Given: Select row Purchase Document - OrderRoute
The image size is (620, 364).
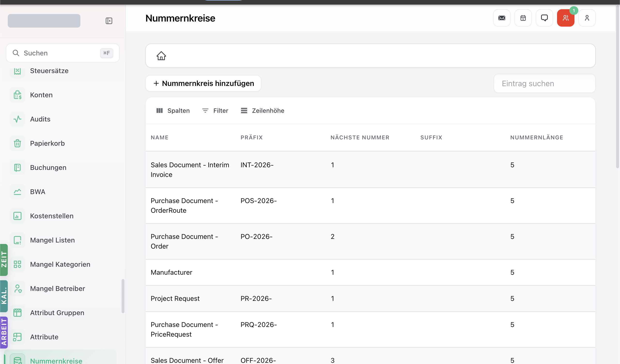Looking at the screenshot, I should point(370,206).
